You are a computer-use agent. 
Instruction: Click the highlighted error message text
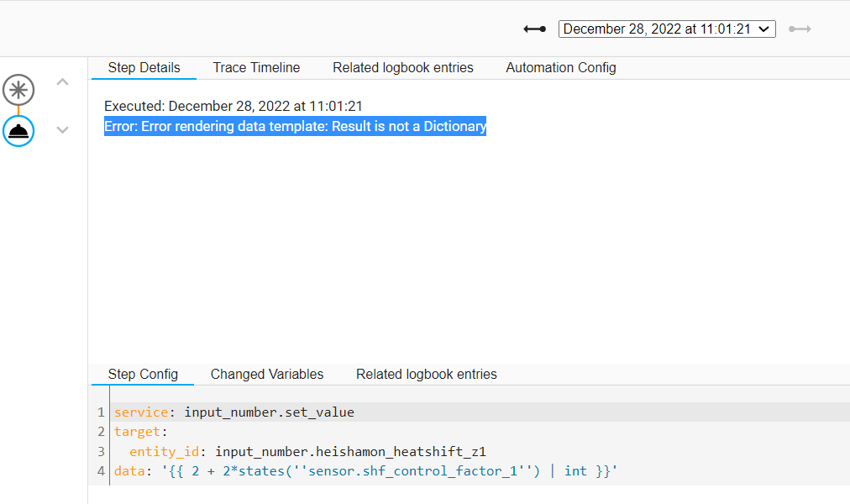(295, 127)
